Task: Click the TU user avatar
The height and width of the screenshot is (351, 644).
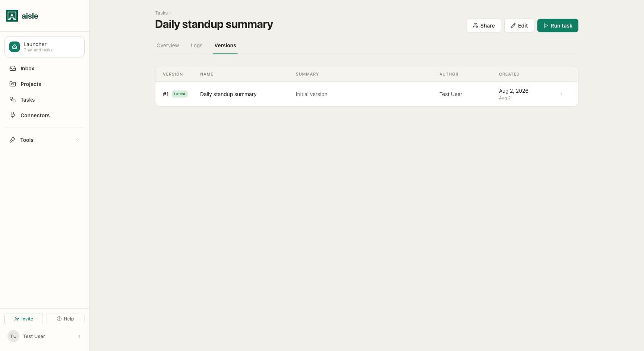Action: coord(13,336)
